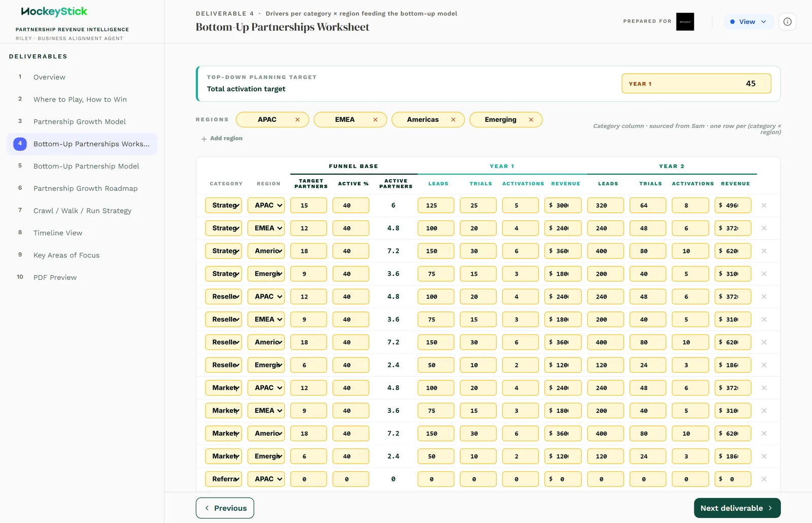Delete the Marketplace Emerging row

(764, 456)
